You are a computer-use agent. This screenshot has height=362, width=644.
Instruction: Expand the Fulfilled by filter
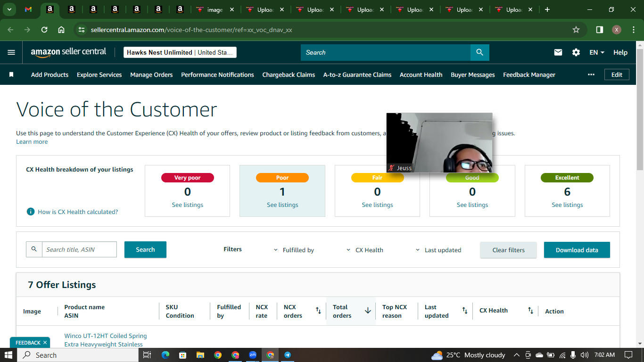(294, 250)
